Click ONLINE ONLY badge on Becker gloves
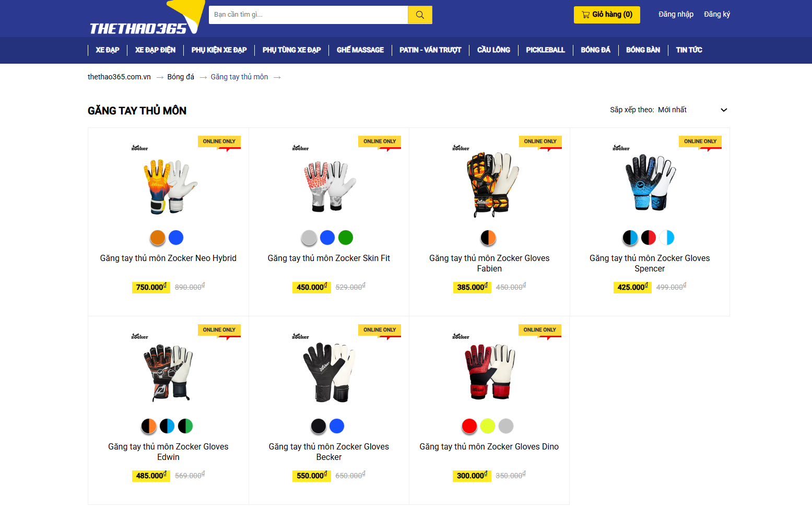The image size is (812, 520). click(x=380, y=330)
